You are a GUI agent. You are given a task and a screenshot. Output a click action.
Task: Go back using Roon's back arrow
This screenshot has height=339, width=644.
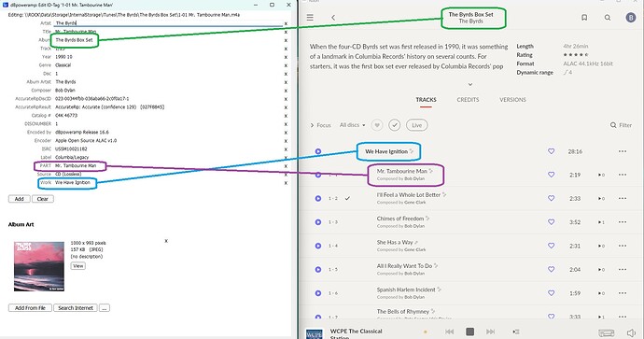point(333,17)
